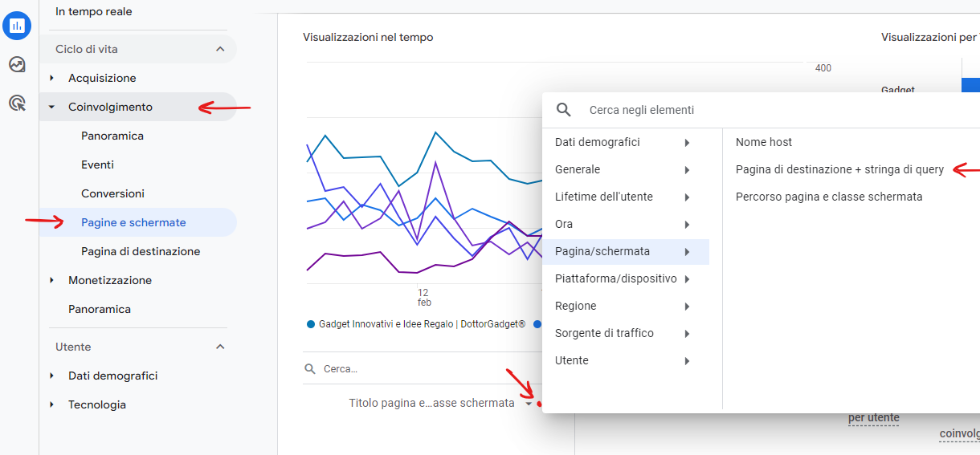Image resolution: width=980 pixels, height=455 pixels.
Task: Collapse the Utente section chevron
Action: point(220,347)
